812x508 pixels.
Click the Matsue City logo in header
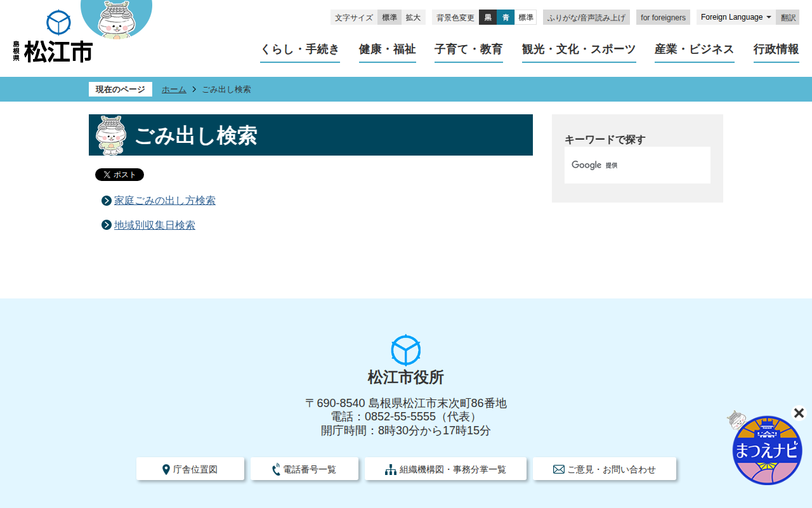coord(53,37)
